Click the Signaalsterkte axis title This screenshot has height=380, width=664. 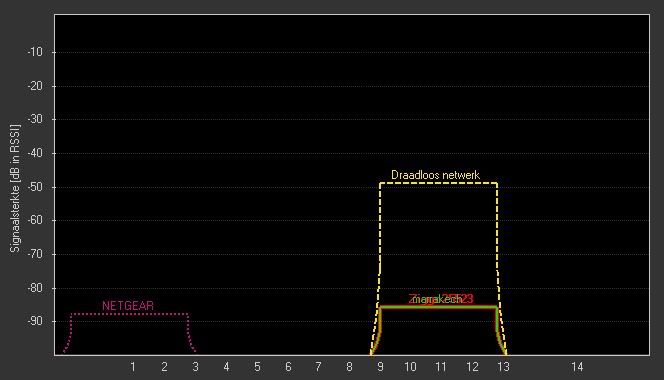15,188
